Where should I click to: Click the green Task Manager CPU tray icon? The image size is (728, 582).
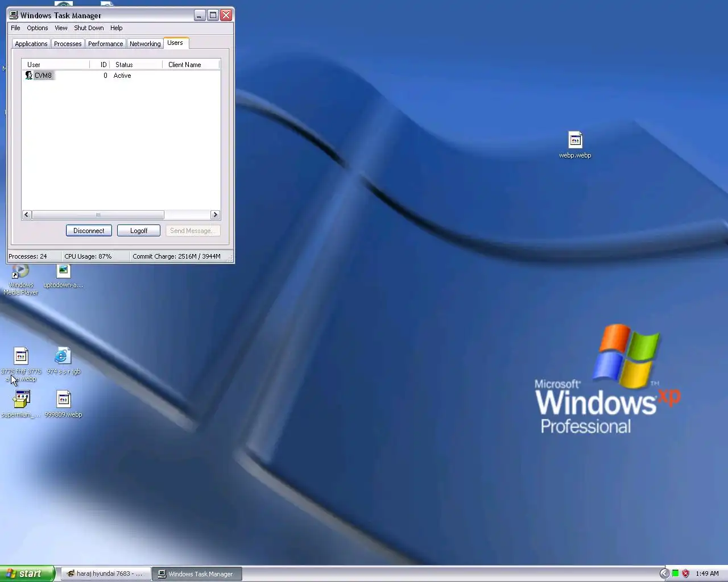point(675,573)
